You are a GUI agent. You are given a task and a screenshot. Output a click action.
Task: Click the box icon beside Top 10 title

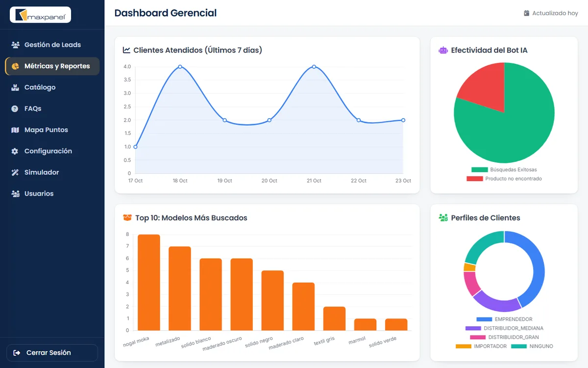(127, 218)
